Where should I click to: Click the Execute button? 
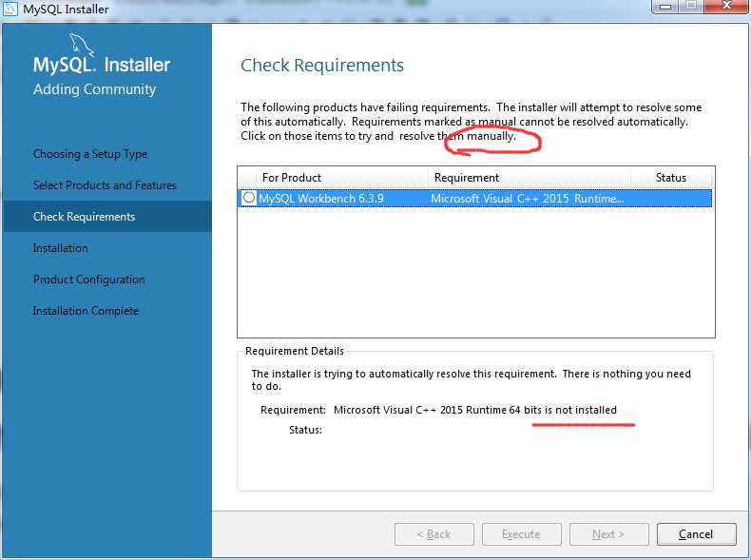tap(521, 534)
